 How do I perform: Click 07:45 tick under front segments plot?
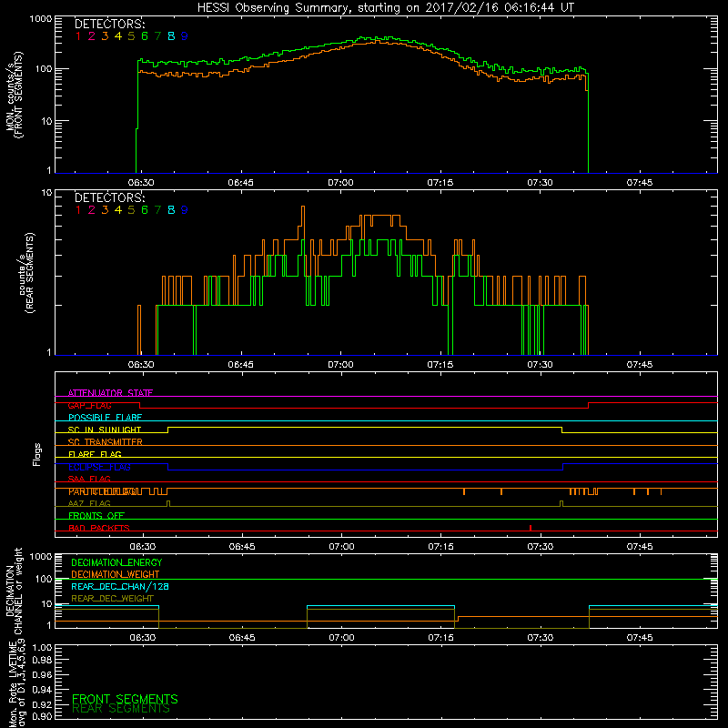coord(640,183)
